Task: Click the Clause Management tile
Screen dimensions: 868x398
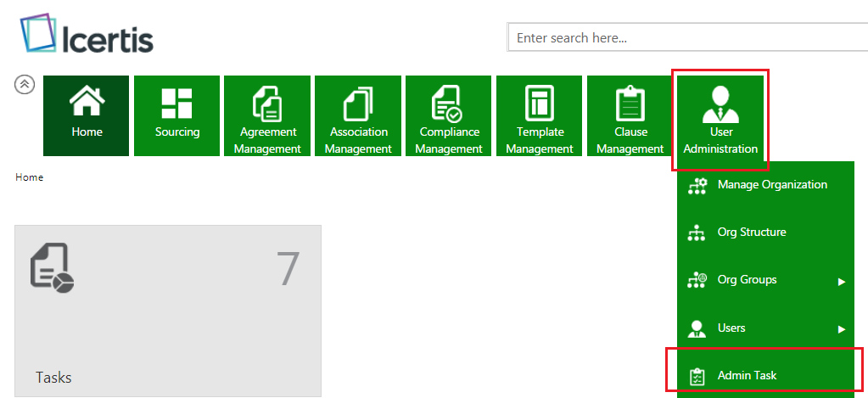Action: 630,115
